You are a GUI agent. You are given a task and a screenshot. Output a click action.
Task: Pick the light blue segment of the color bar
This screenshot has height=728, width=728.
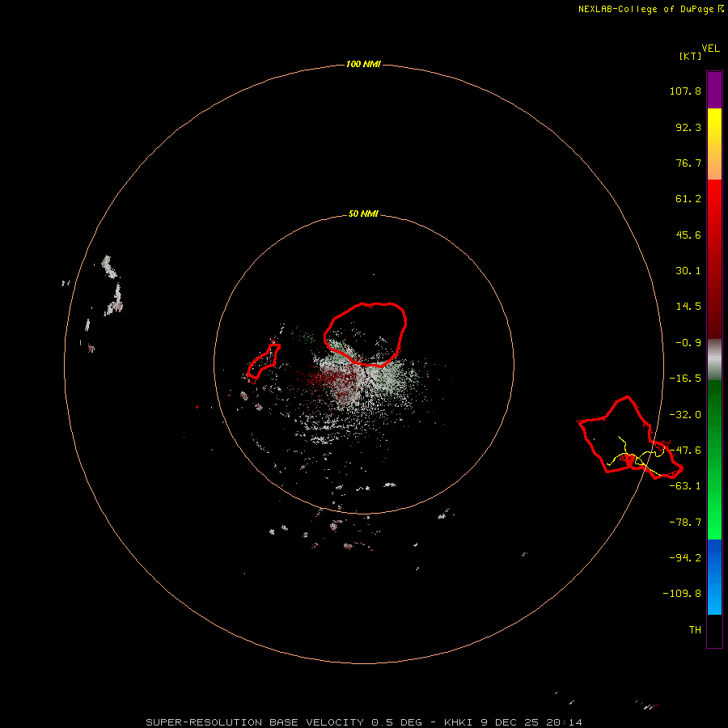point(714,597)
